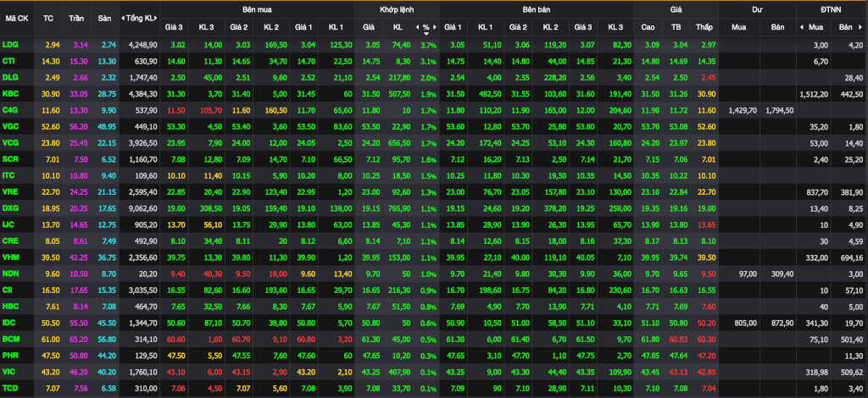The height and width of the screenshot is (398, 868).
Task: Open the LDG ticker symbol
Action: coord(9,44)
